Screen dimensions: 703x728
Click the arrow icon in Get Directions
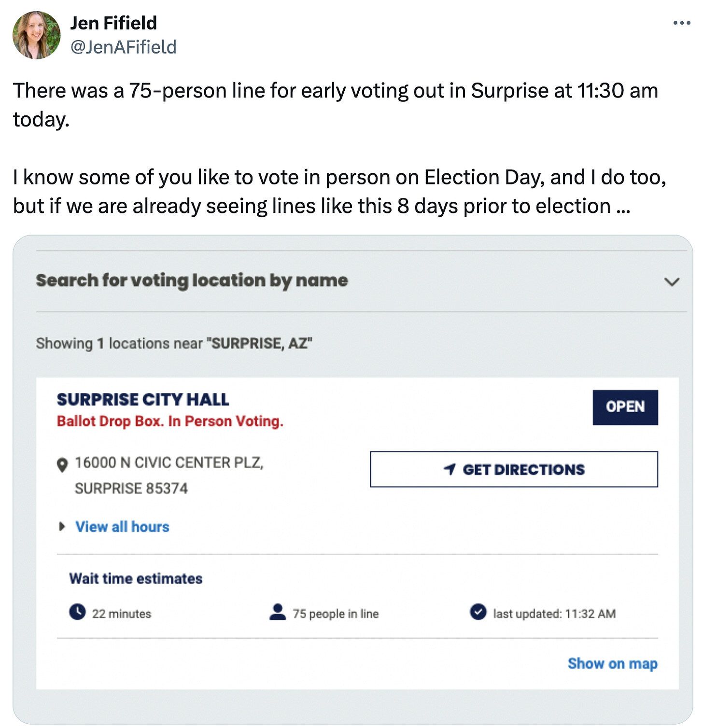450,469
